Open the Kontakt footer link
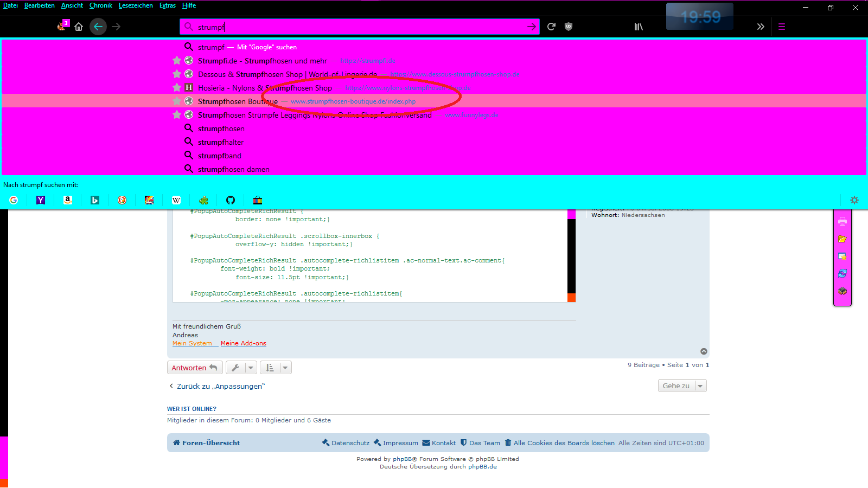 [439, 443]
